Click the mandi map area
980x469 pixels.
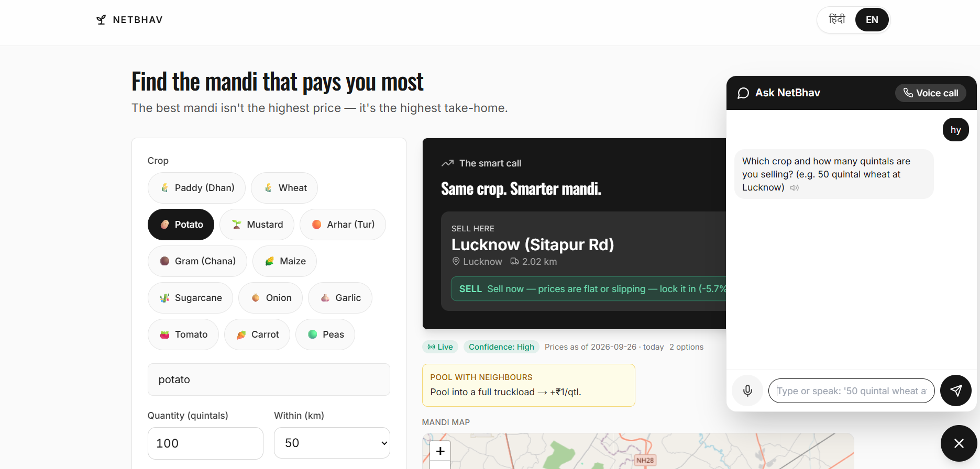click(x=638, y=451)
